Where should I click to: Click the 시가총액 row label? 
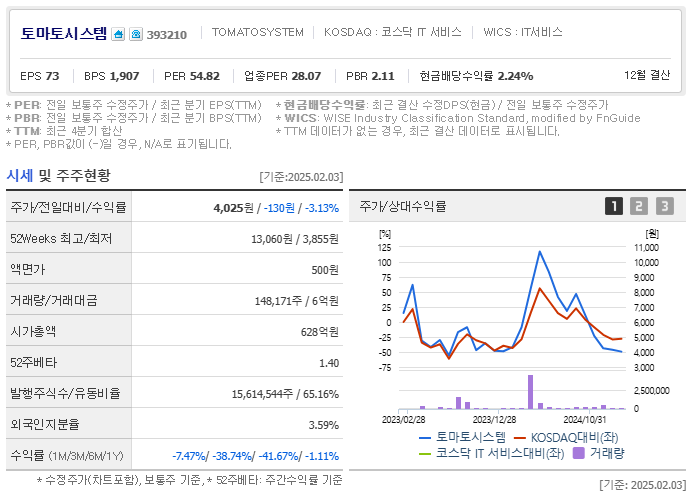click(x=33, y=331)
